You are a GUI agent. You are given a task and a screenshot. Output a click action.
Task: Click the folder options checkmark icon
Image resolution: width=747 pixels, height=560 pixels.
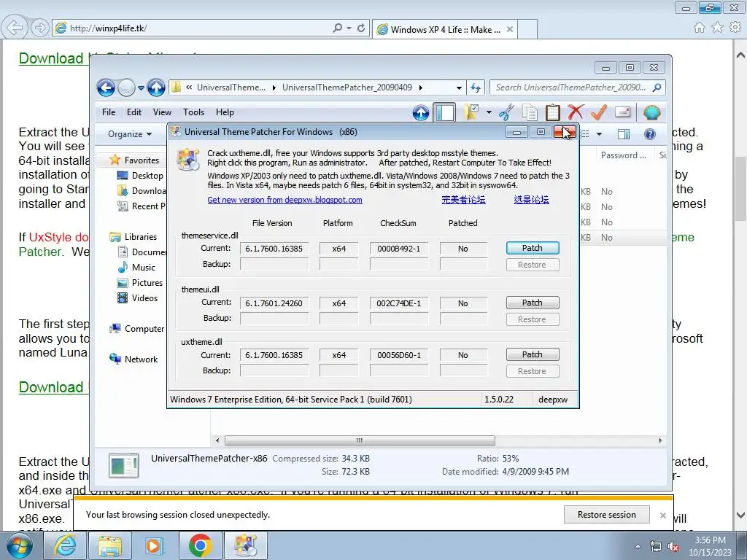[x=471, y=112]
